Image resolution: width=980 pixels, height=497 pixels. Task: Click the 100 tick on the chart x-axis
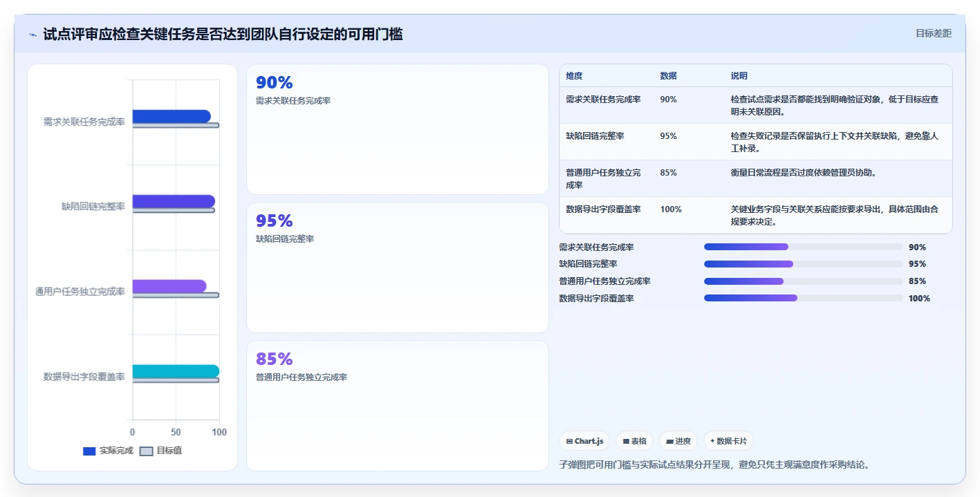coord(219,432)
